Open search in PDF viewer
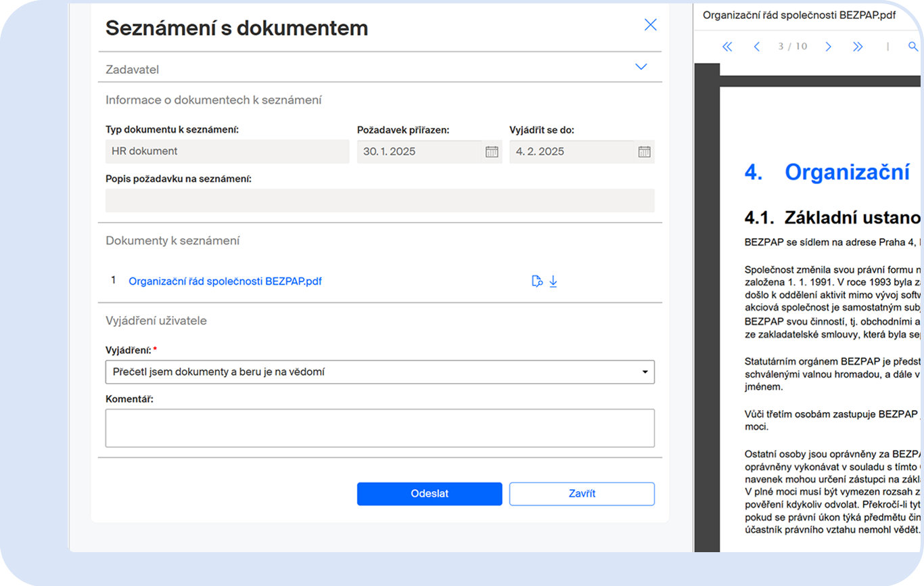This screenshot has width=924, height=586. (913, 47)
